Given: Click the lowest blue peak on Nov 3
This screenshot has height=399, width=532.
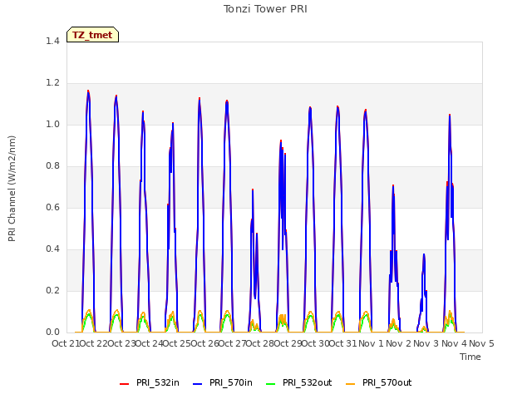Looking at the screenshot, I should coord(424,254).
